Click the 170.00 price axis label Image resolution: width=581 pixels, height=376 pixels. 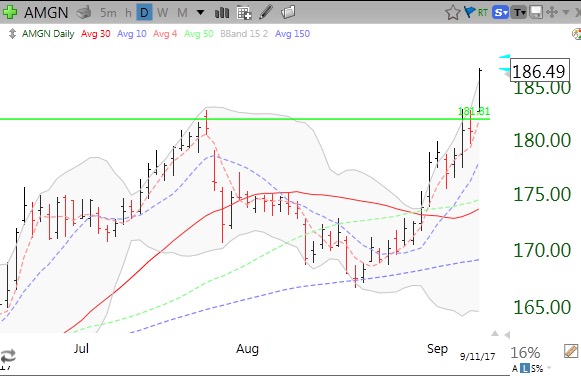point(542,250)
